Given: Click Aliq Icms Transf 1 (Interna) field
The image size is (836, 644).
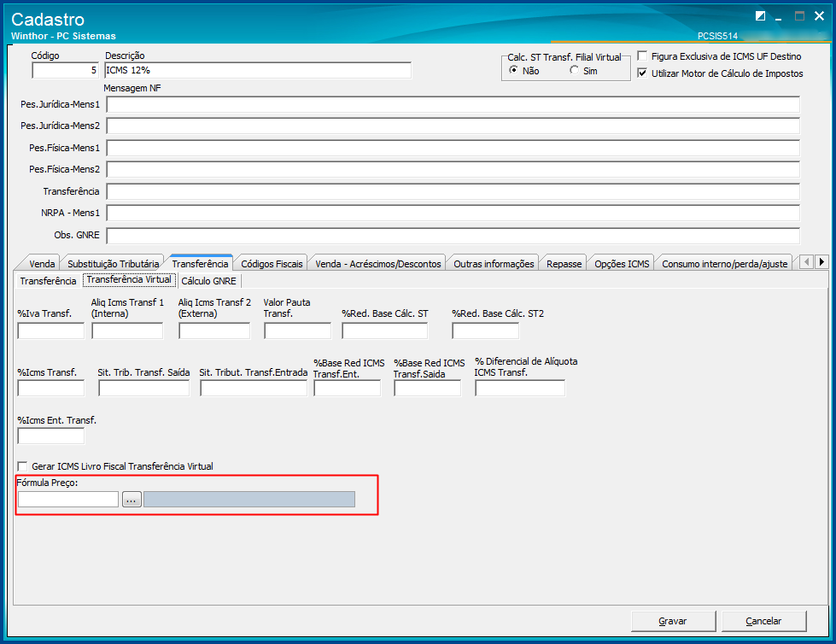Looking at the screenshot, I should tap(127, 331).
